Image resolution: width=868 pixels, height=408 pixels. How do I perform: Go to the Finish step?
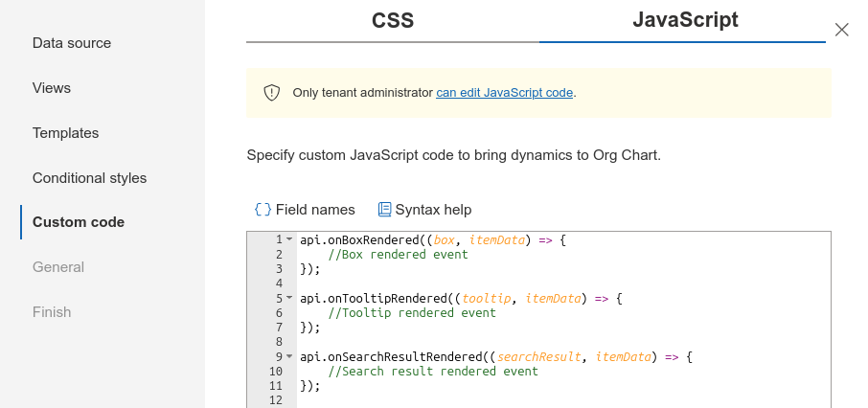(52, 311)
